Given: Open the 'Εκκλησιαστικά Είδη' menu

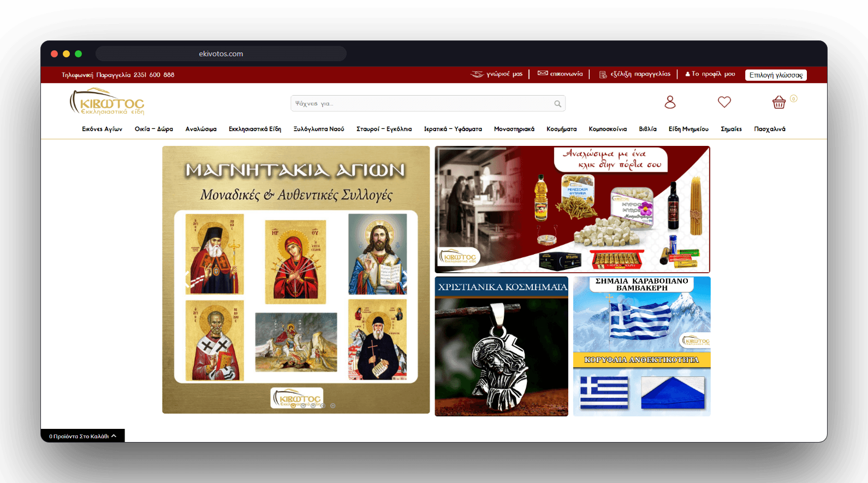Looking at the screenshot, I should [x=255, y=129].
